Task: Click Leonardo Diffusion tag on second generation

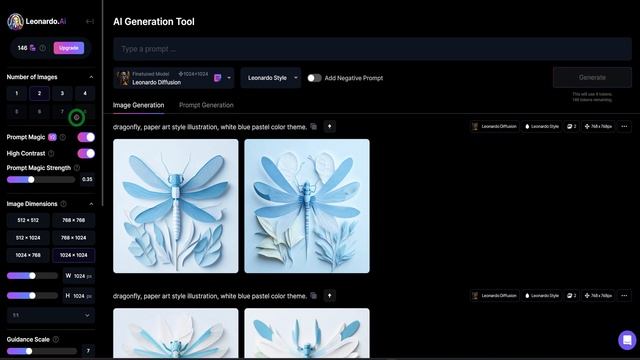Action: coord(495,296)
